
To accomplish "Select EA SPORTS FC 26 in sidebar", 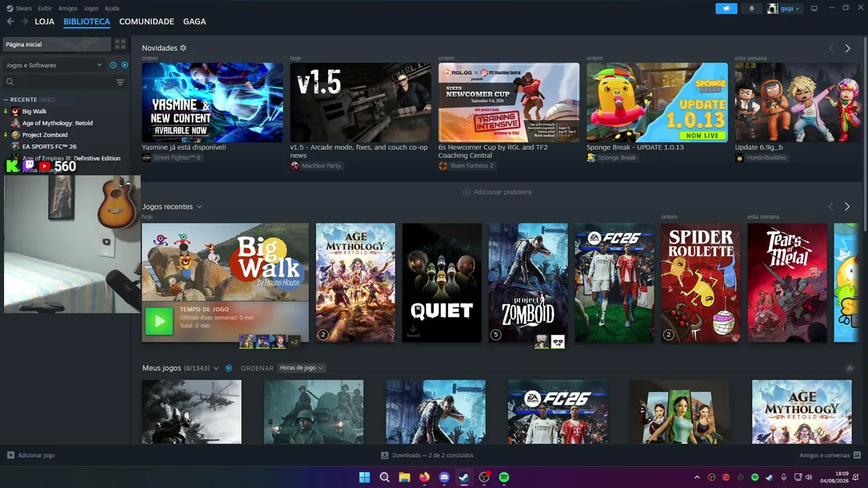I will (x=50, y=146).
